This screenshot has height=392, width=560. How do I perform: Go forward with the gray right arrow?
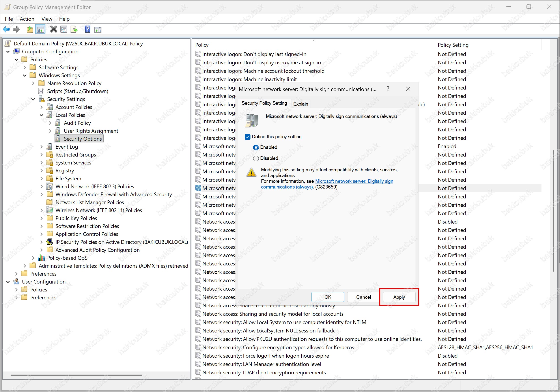click(x=16, y=30)
